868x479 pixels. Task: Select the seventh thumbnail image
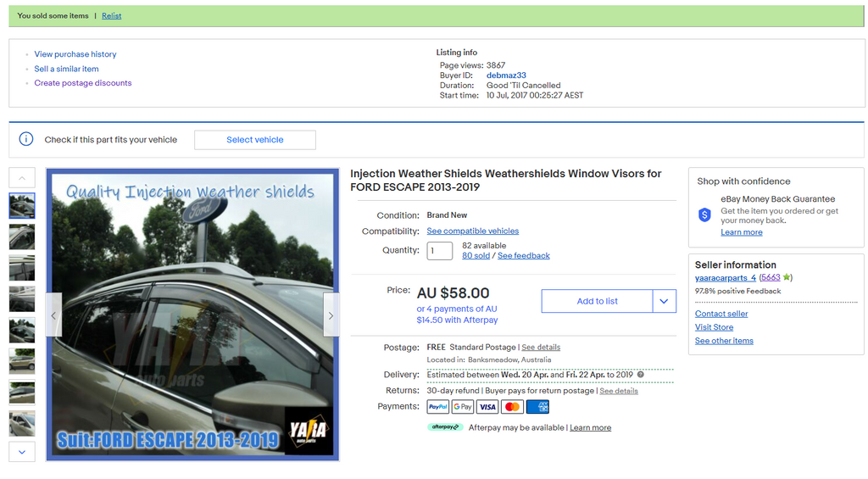pyautogui.click(x=21, y=393)
